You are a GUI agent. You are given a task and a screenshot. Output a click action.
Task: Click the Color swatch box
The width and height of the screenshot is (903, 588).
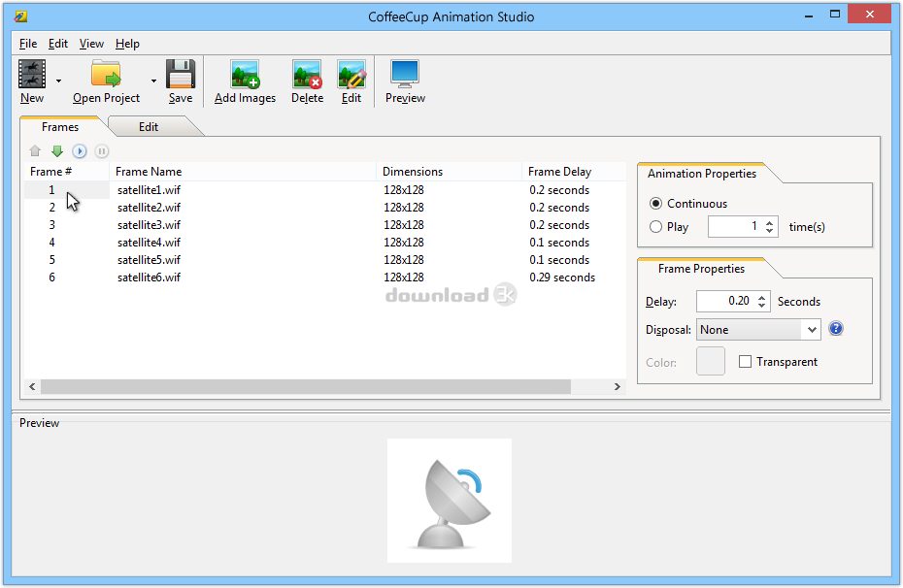(710, 361)
